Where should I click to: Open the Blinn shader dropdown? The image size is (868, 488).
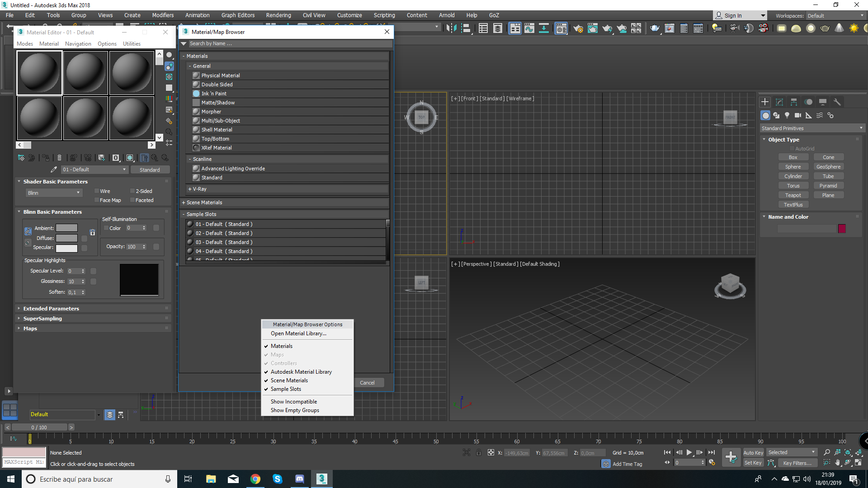[53, 193]
